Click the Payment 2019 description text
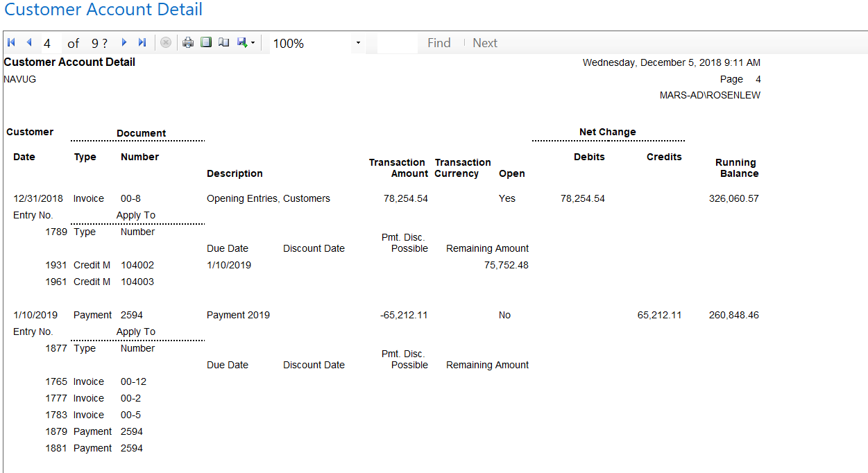Screen dimensions: 868x473 (238, 315)
